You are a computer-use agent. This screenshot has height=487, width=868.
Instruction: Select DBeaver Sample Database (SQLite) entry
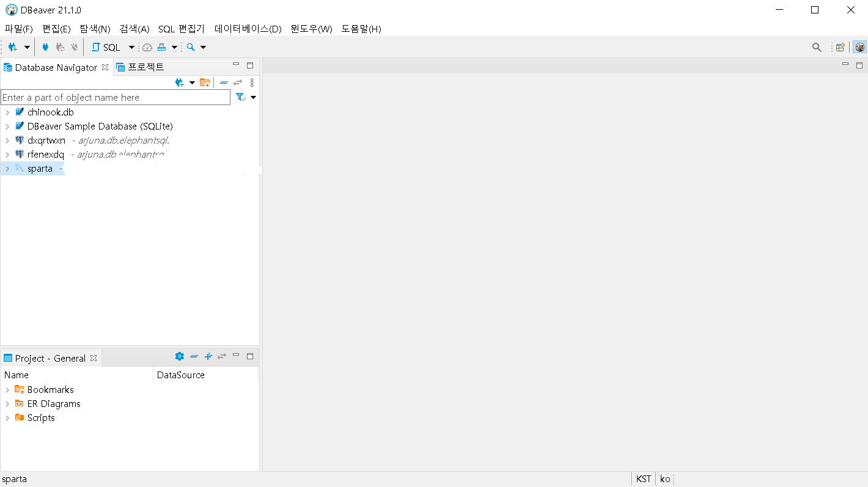(x=100, y=126)
